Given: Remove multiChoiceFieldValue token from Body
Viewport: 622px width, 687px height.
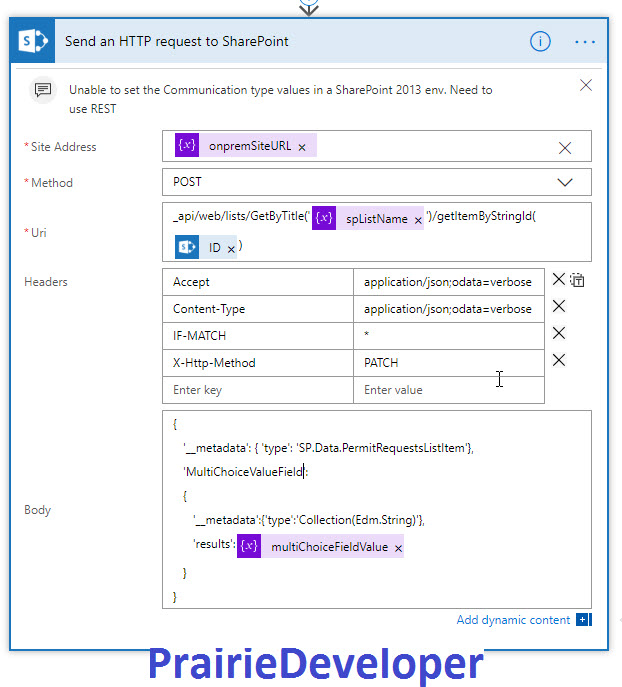Looking at the screenshot, I should [x=398, y=548].
